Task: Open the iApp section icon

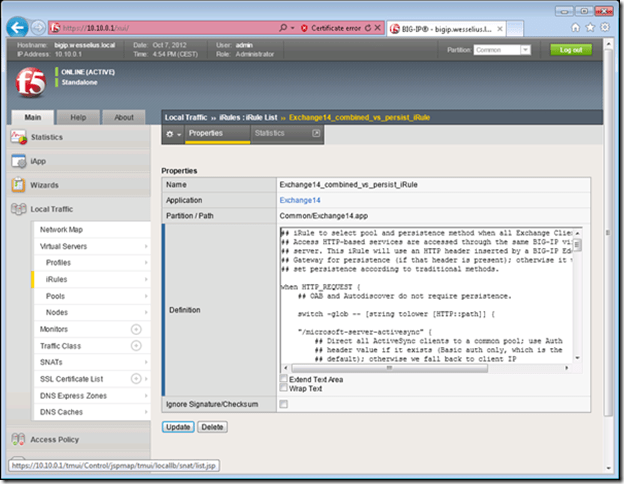Action: pos(20,161)
